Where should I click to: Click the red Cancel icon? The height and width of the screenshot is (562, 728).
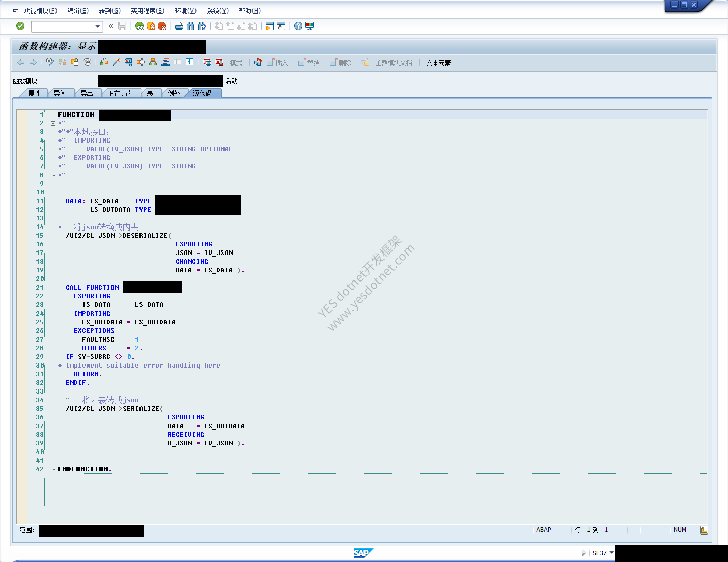(162, 26)
